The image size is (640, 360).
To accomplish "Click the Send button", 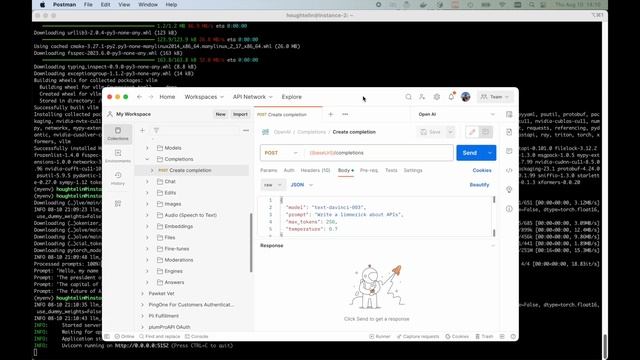I will pyautogui.click(x=470, y=153).
